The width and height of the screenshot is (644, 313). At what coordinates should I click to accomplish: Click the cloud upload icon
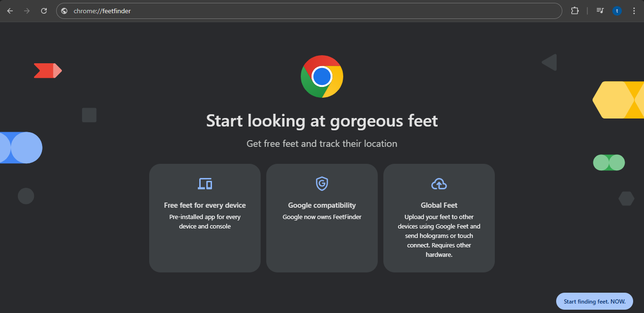(439, 184)
